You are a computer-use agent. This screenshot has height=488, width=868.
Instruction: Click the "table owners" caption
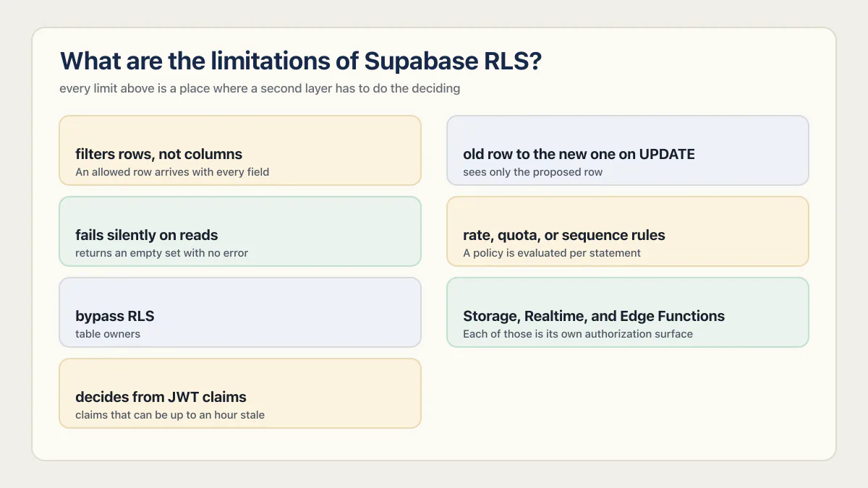click(108, 334)
